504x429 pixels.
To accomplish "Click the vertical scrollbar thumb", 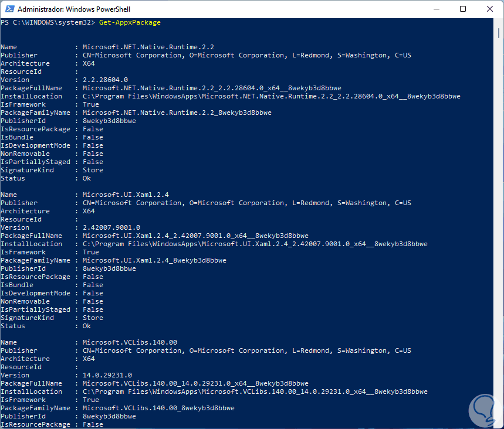I will coord(498,33).
